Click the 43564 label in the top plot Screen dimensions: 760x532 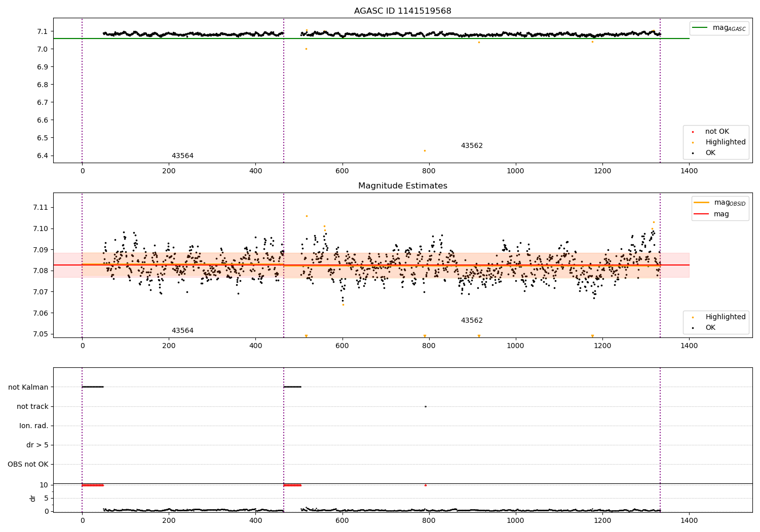[x=182, y=156]
